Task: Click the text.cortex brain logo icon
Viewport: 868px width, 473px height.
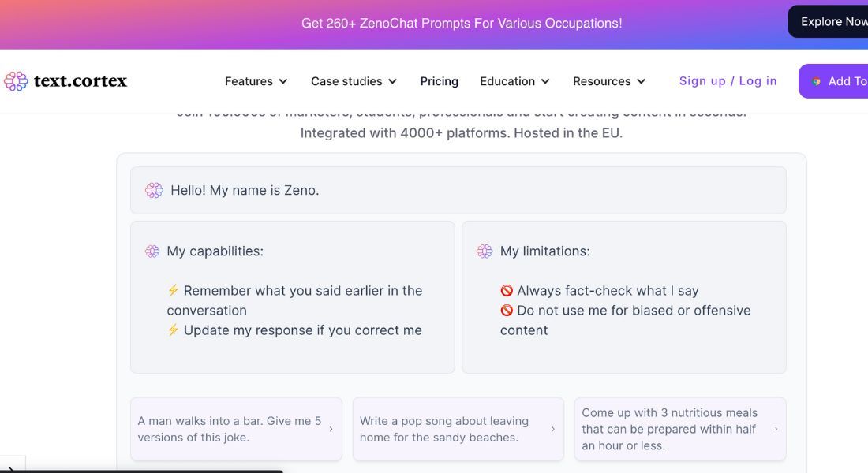Action: (x=16, y=81)
